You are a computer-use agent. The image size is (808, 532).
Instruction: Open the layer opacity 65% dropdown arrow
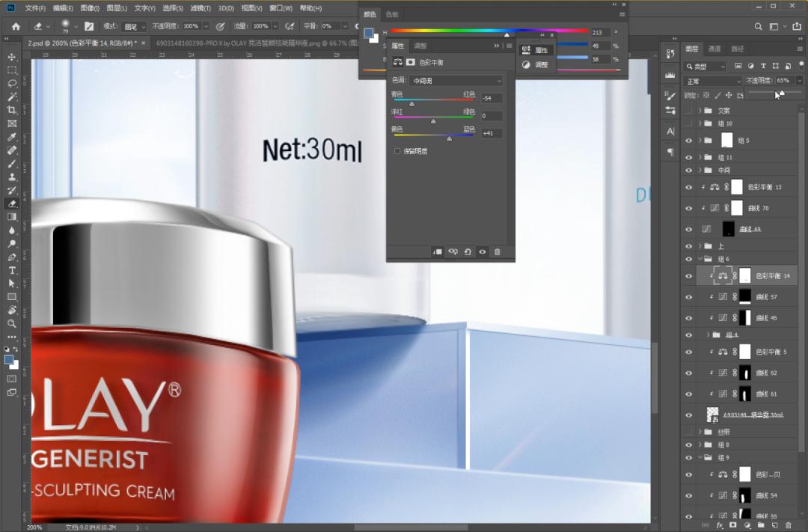[799, 80]
